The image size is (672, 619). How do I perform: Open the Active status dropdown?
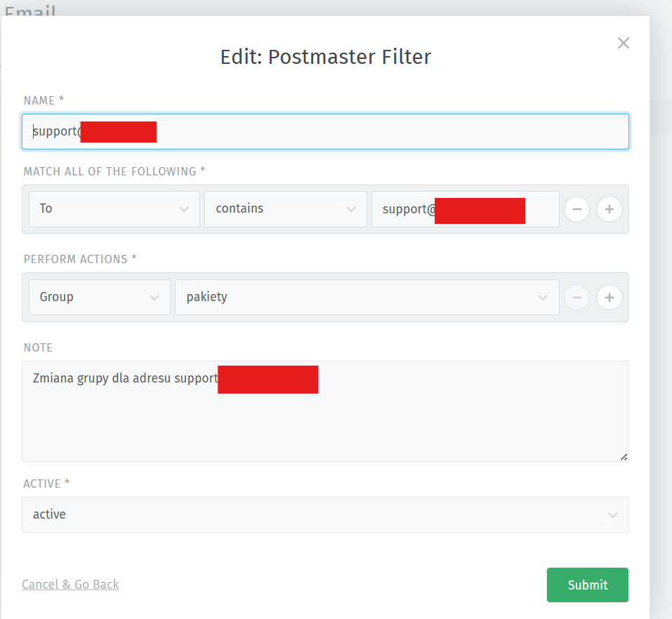(x=324, y=515)
